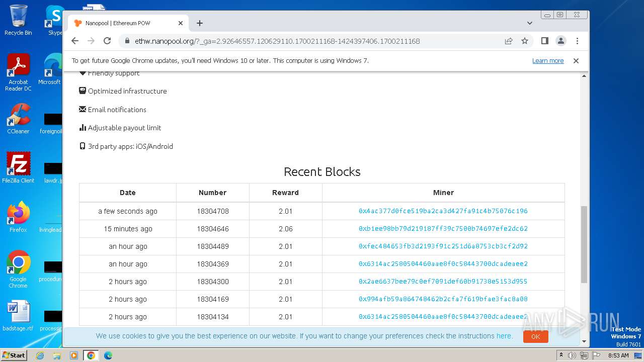Open the Recycle Bin desktop icon
This screenshot has height=362, width=644.
(x=18, y=20)
